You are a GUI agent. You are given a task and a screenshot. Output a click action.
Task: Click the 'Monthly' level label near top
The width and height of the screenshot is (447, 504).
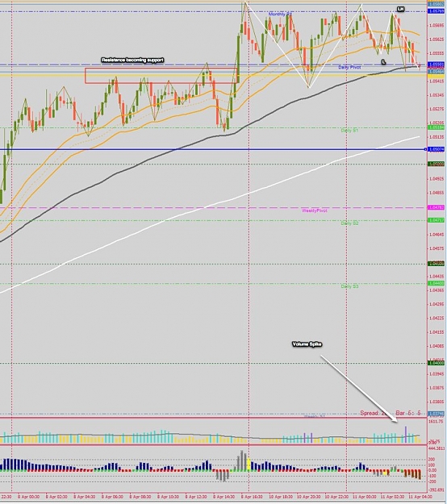click(280, 15)
